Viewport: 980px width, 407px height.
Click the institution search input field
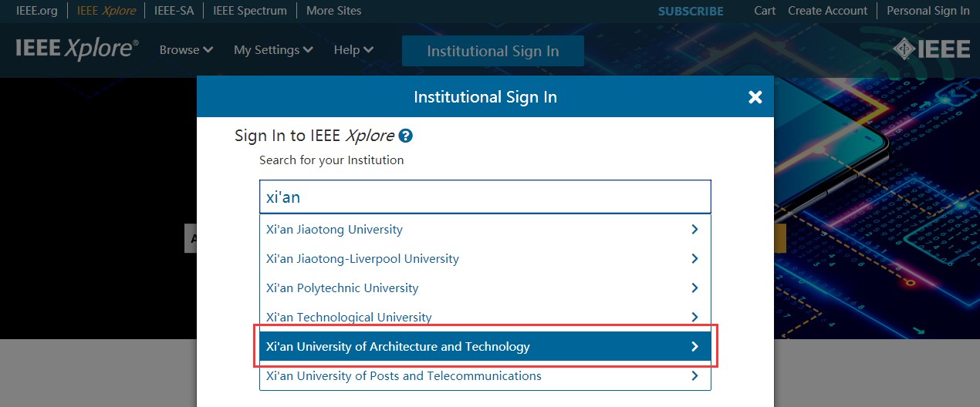click(485, 197)
